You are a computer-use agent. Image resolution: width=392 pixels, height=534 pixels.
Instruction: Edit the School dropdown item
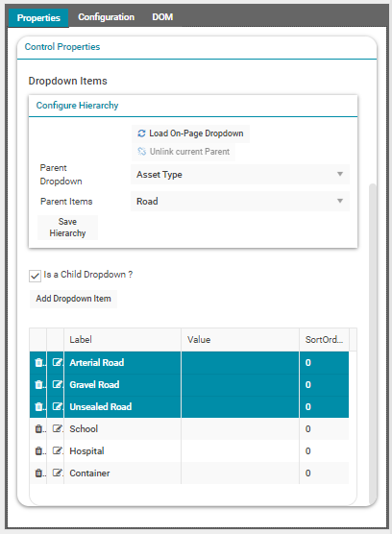[x=57, y=428]
